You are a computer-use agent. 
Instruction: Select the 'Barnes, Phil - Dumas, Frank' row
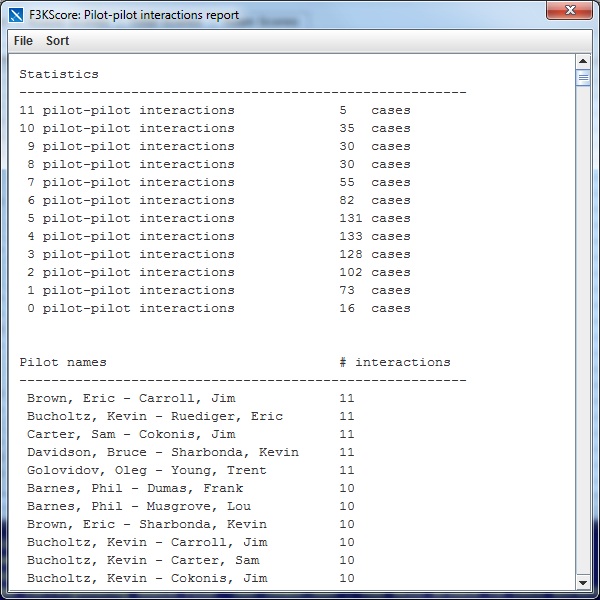point(135,488)
